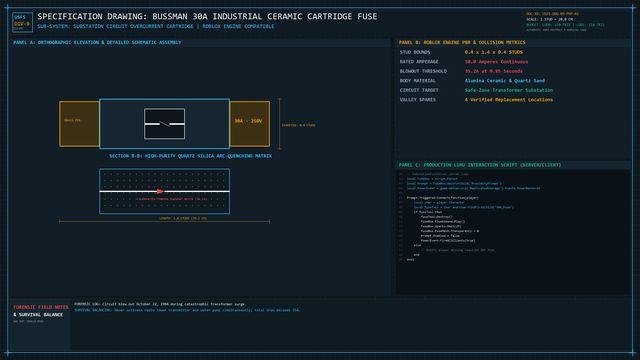The width and height of the screenshot is (640, 360).
Task: Click the "ROBLOX ENGINE COMPATIBLE" subtitle text
Action: coord(238,26)
